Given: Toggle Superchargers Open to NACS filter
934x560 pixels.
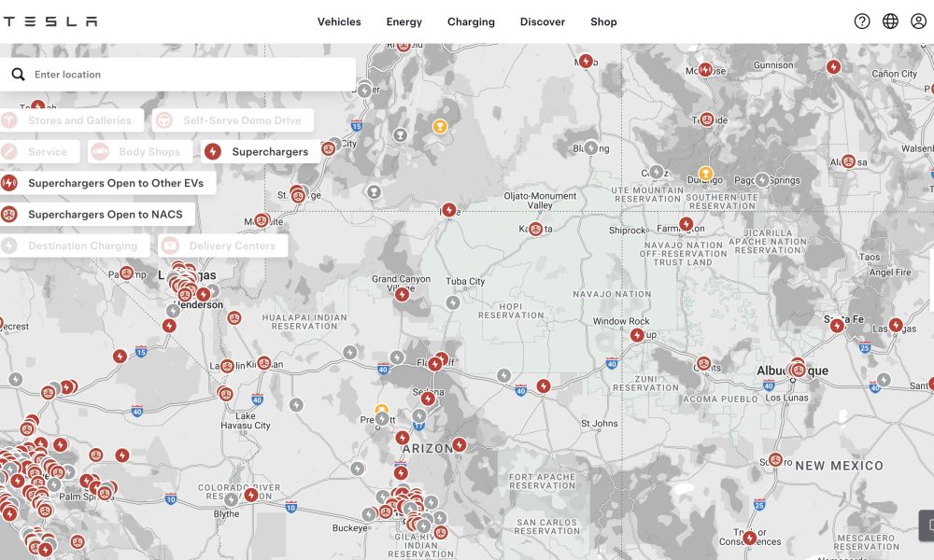Looking at the screenshot, I should 96,215.
